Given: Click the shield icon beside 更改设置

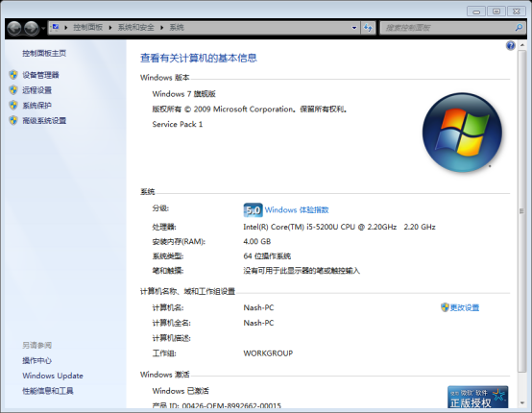Looking at the screenshot, I should coord(445,307).
